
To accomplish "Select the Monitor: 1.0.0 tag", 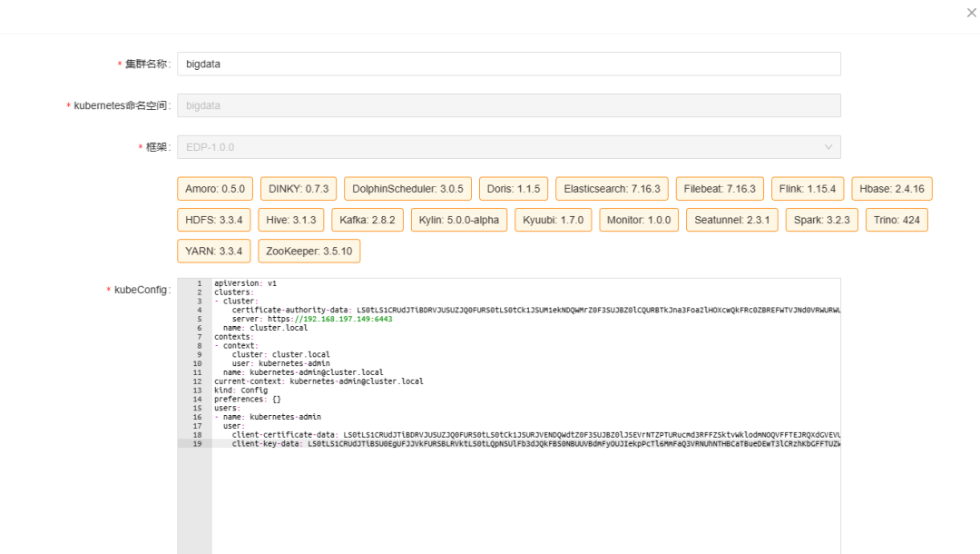I will pos(638,220).
